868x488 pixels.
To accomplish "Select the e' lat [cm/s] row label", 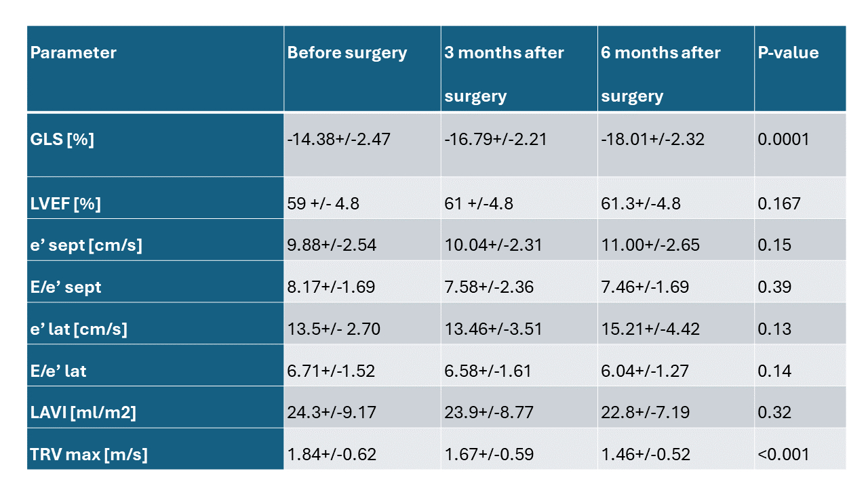I will tap(79, 329).
